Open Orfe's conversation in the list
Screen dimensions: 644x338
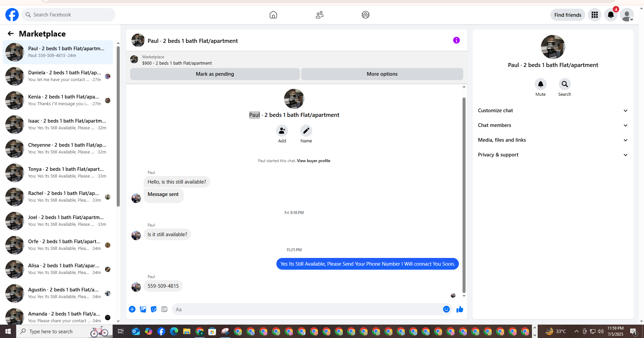[58, 245]
